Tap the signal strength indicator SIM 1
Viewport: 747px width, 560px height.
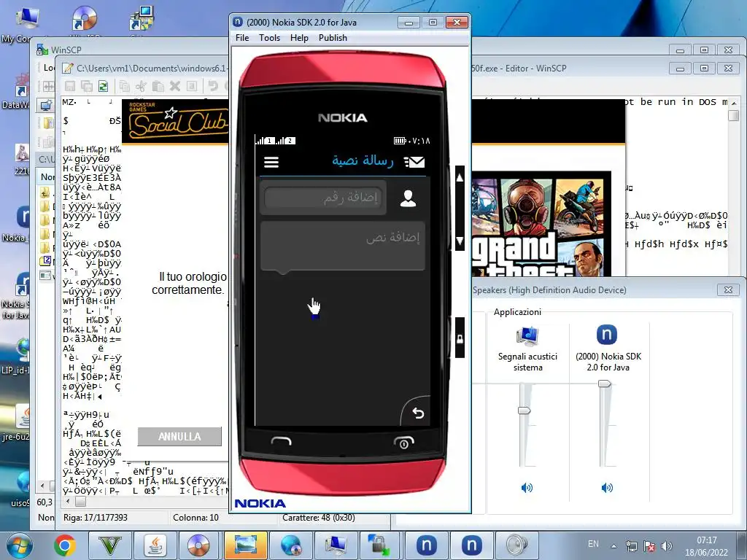[265, 141]
